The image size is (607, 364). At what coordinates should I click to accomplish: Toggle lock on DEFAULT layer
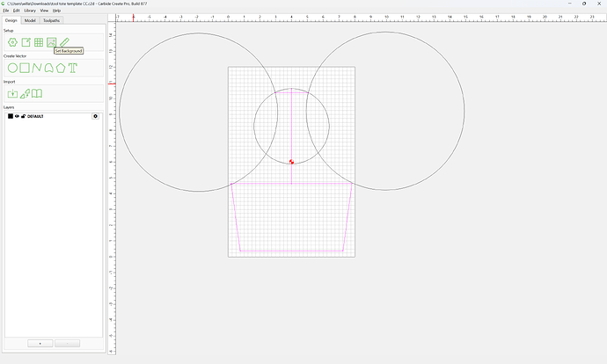[23, 116]
